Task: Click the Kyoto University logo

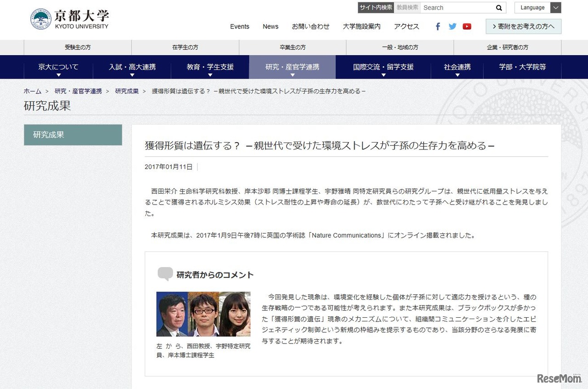Action: [68, 18]
